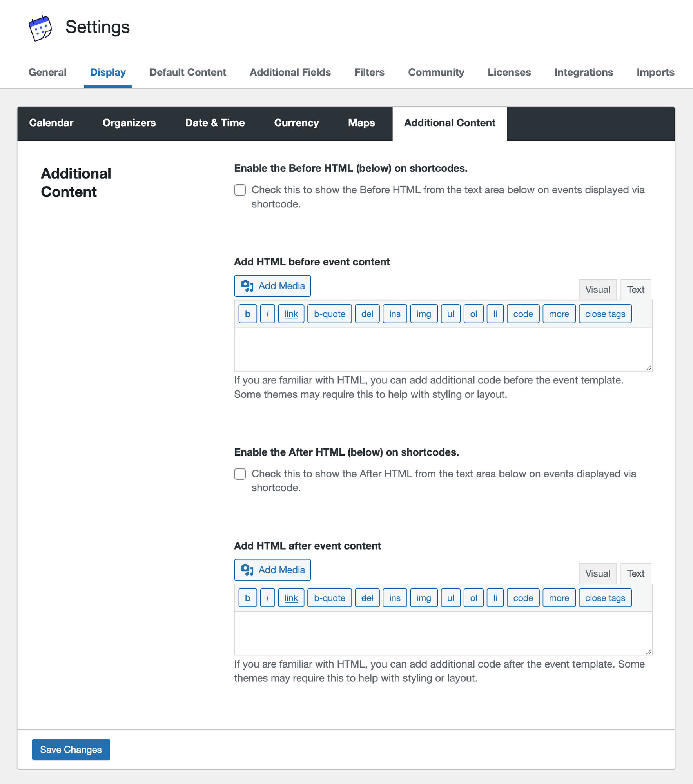Insert an image tag in the before-content editor
Screen dimensions: 693x784
[423, 314]
